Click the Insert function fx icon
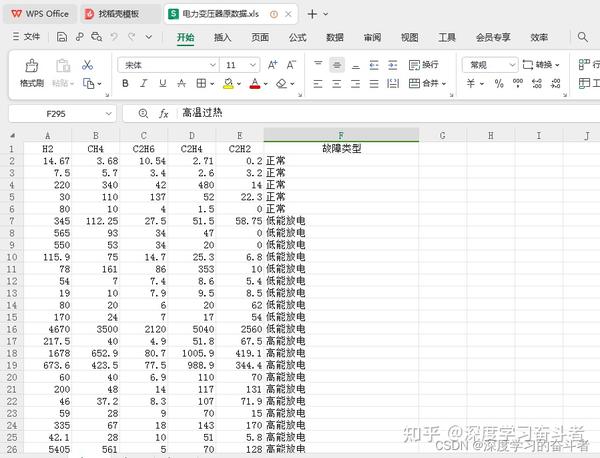This screenshot has height=458, width=600. tap(163, 114)
